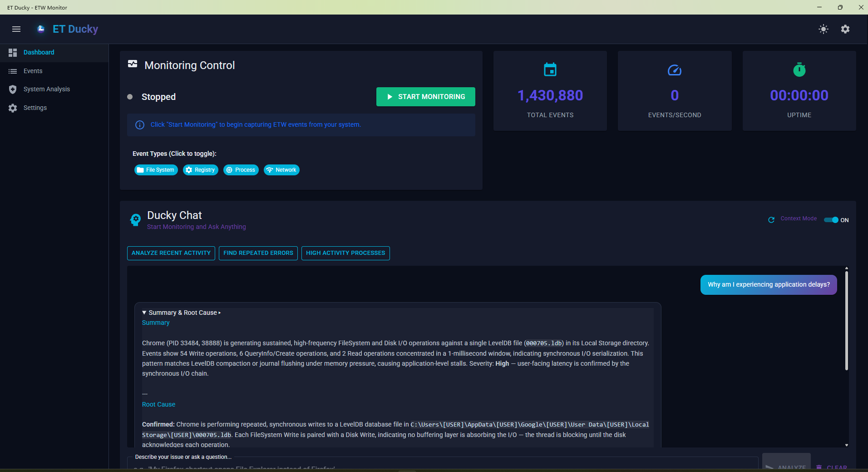
Task: Toggle the Registry event type chip
Action: point(200,170)
